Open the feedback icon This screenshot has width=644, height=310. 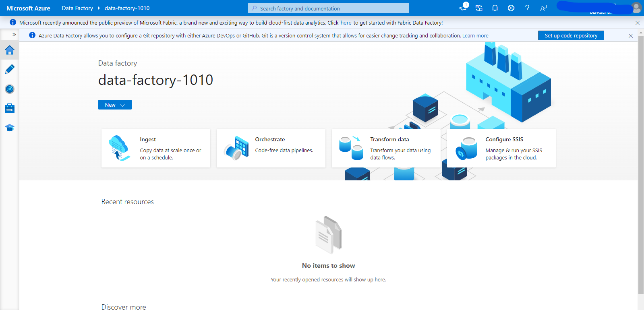click(x=543, y=8)
